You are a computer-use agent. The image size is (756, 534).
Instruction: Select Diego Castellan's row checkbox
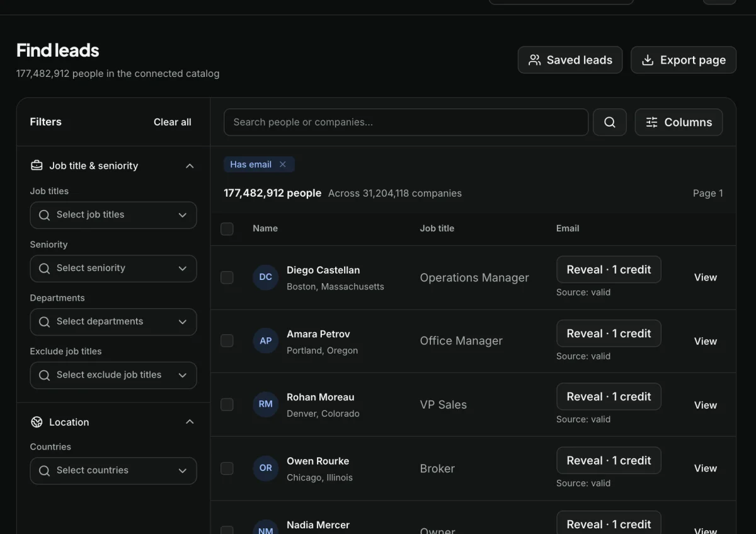[227, 277]
